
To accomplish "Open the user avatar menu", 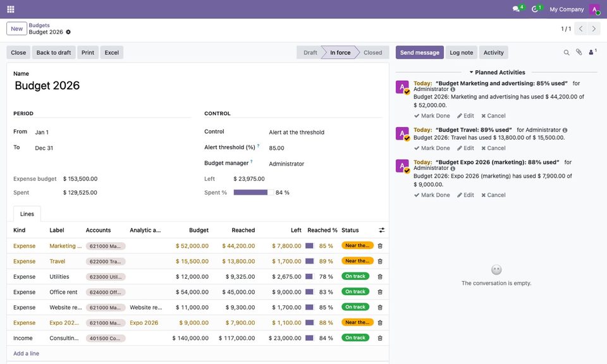I will tap(594, 9).
